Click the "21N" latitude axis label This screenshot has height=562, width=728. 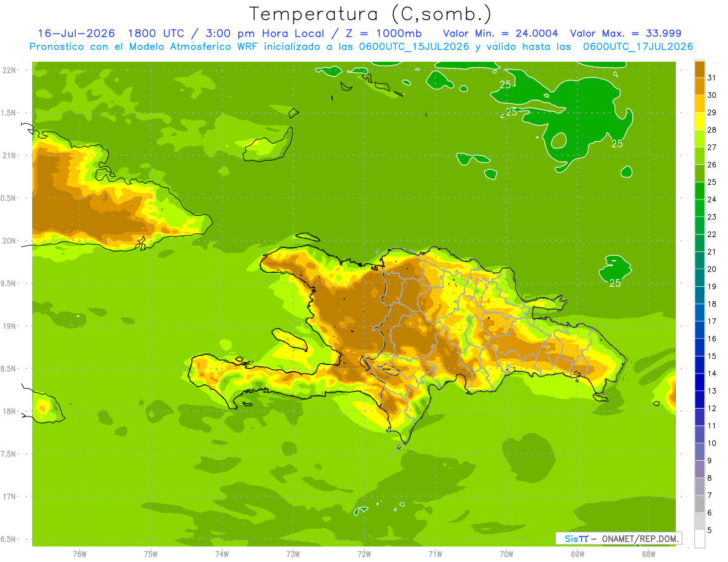9,155
